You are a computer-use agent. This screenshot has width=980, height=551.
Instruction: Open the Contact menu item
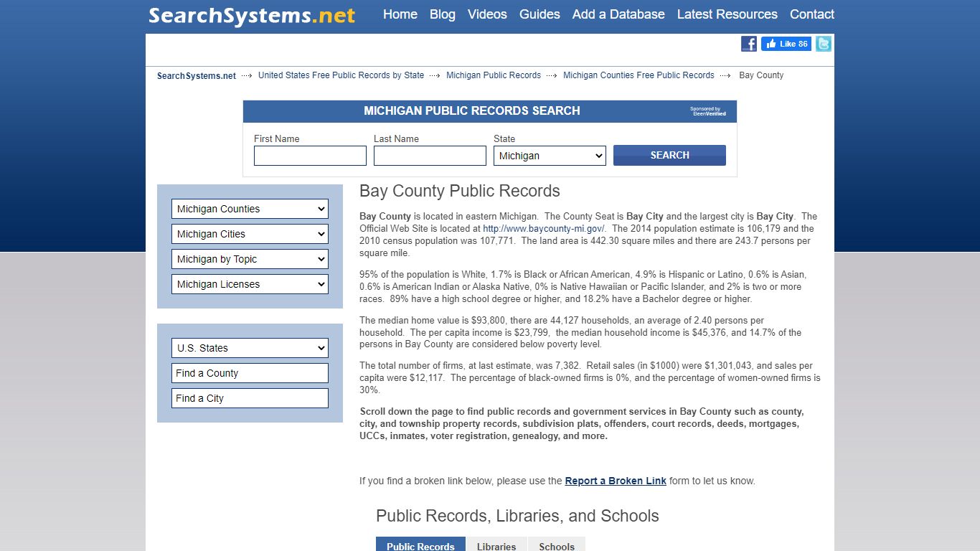click(x=812, y=14)
